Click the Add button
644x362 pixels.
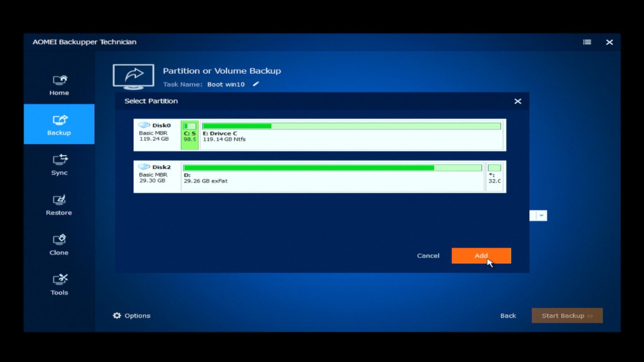[481, 256]
